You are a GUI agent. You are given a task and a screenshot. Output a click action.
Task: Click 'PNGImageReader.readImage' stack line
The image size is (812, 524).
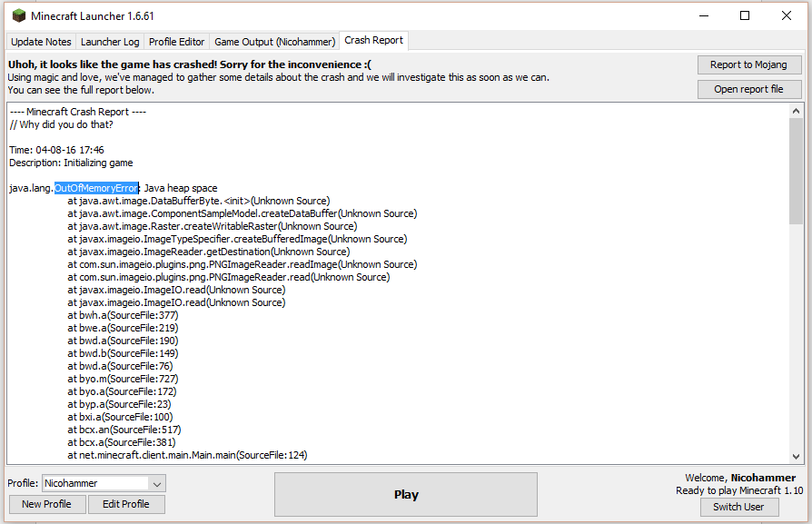(243, 264)
